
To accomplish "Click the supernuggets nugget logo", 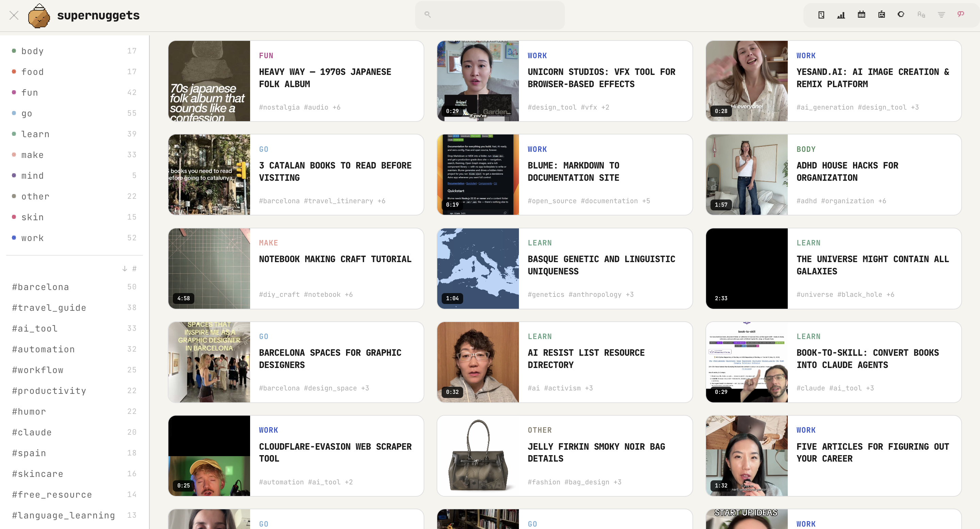I will coord(39,16).
